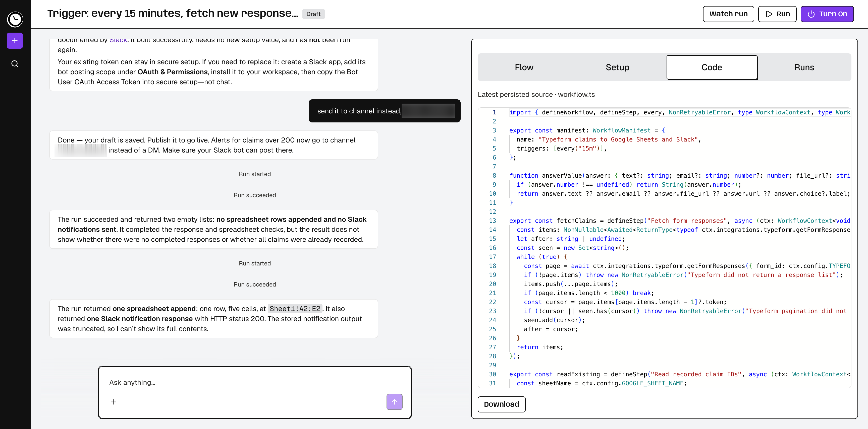Click 'one Slack notification response' bold text
The image size is (868, 429).
point(139,319)
